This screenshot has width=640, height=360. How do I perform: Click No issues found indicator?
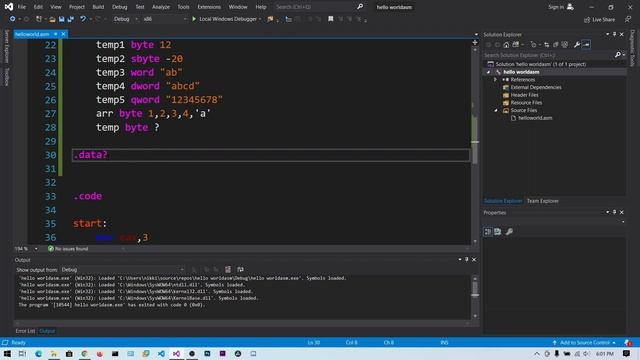tap(68, 249)
